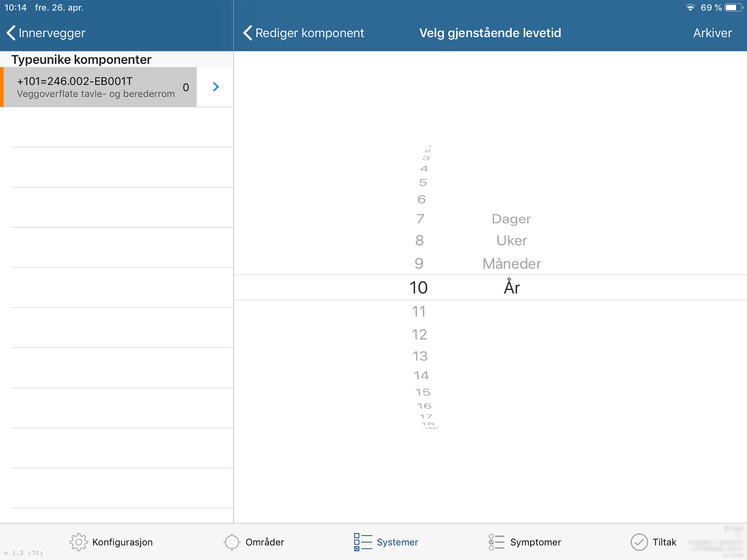Tap the selected value 10

419,287
